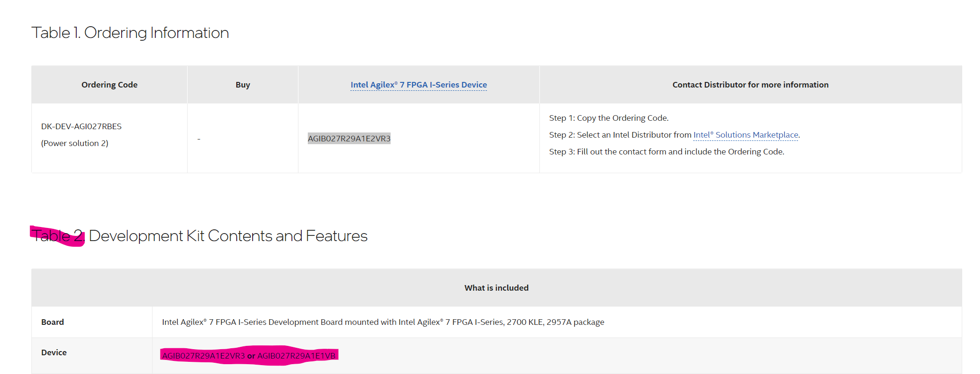Click the Step 2 Select an Intel Distributor text

click(x=620, y=135)
